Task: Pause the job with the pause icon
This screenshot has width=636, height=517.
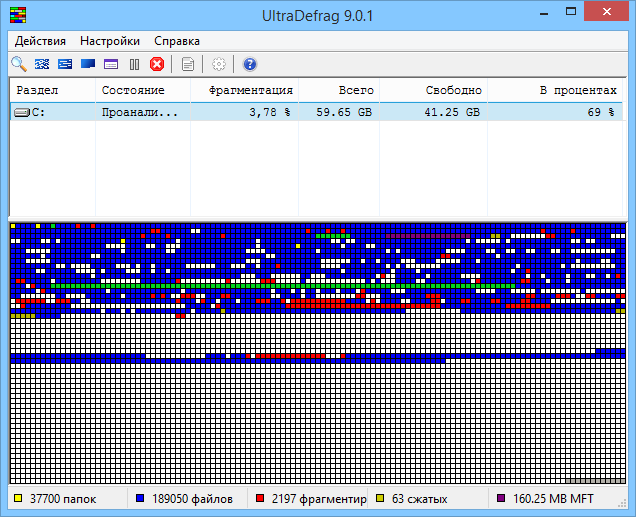Action: point(134,64)
